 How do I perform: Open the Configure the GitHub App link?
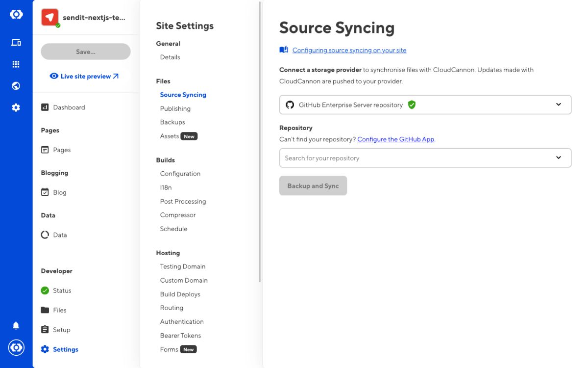point(395,139)
